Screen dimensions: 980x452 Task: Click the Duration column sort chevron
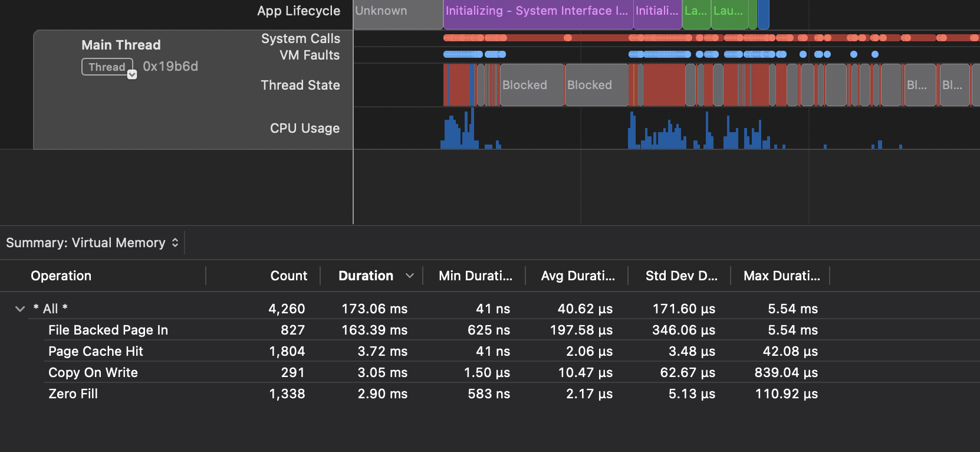410,276
